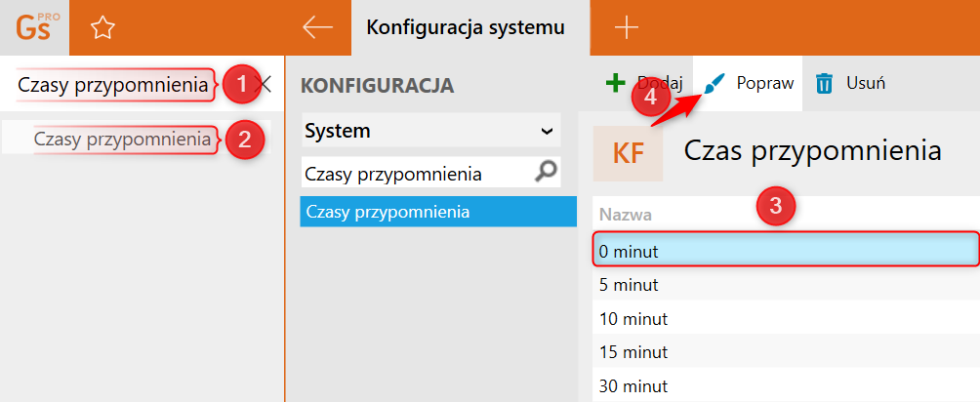Screen dimensions: 980x402
Task: Click the KF orange tile
Action: click(628, 152)
